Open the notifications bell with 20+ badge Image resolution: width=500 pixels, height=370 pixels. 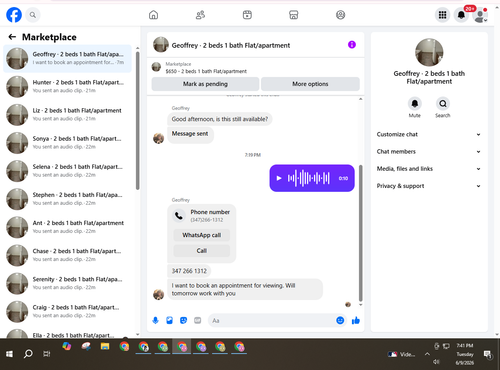click(461, 15)
